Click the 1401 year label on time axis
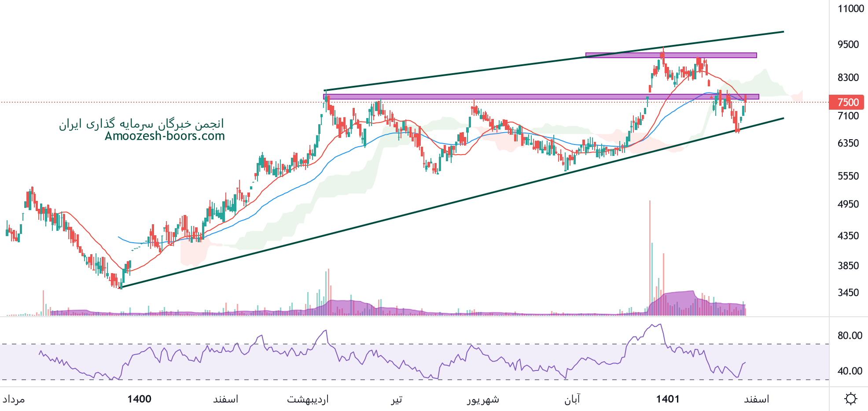This screenshot has width=868, height=411. [668, 399]
